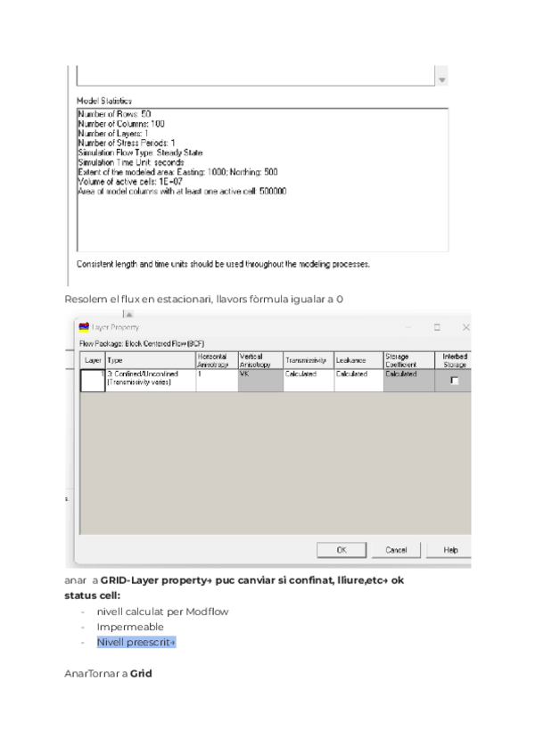535x756 pixels.
Task: Click the 'Type' column header
Action: coord(151,361)
